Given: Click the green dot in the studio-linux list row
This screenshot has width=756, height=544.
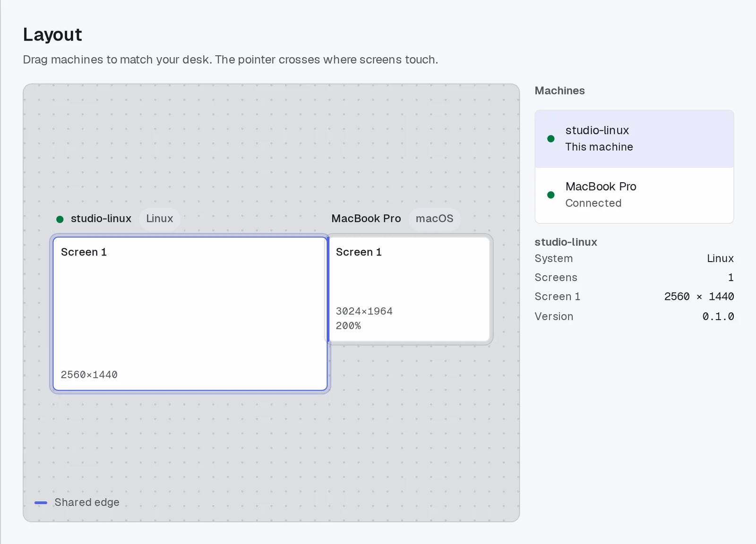Looking at the screenshot, I should click(551, 139).
